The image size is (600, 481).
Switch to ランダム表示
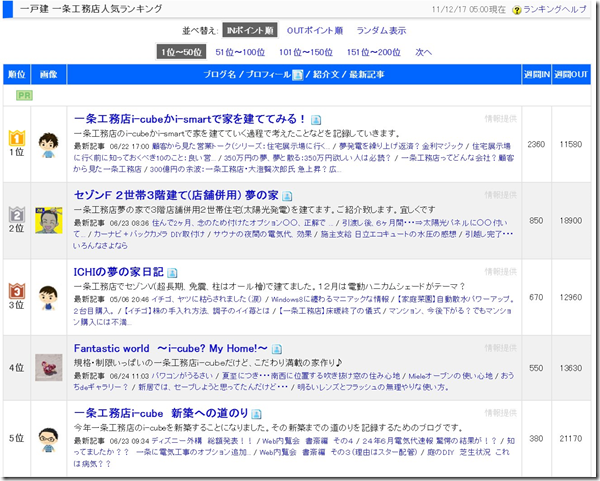(381, 31)
